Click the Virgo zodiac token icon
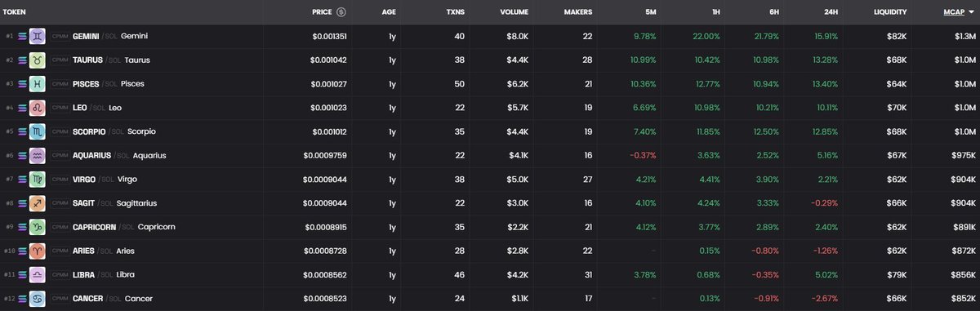This screenshot has width=980, height=311. pos(38,179)
